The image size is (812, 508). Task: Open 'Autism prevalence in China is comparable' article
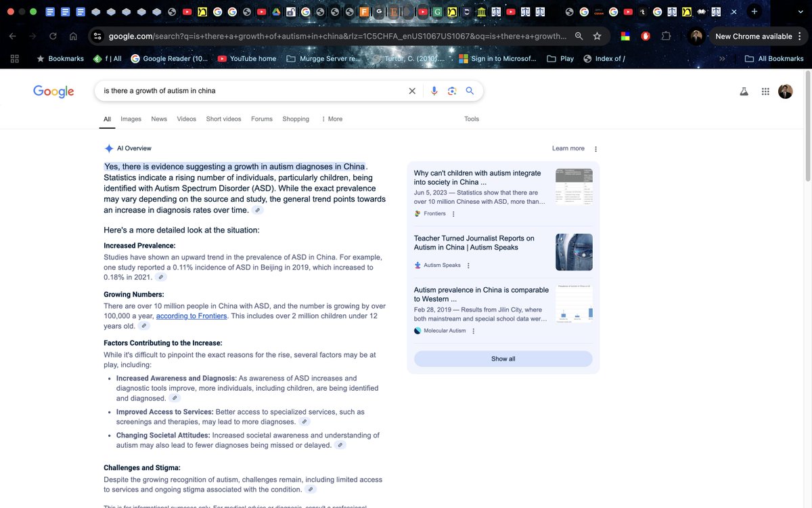click(x=481, y=295)
